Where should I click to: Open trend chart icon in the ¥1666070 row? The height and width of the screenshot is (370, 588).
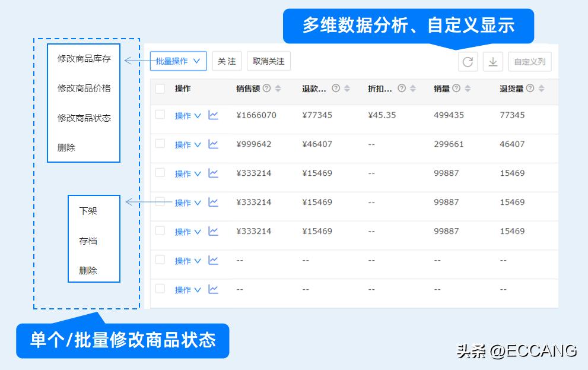click(214, 115)
